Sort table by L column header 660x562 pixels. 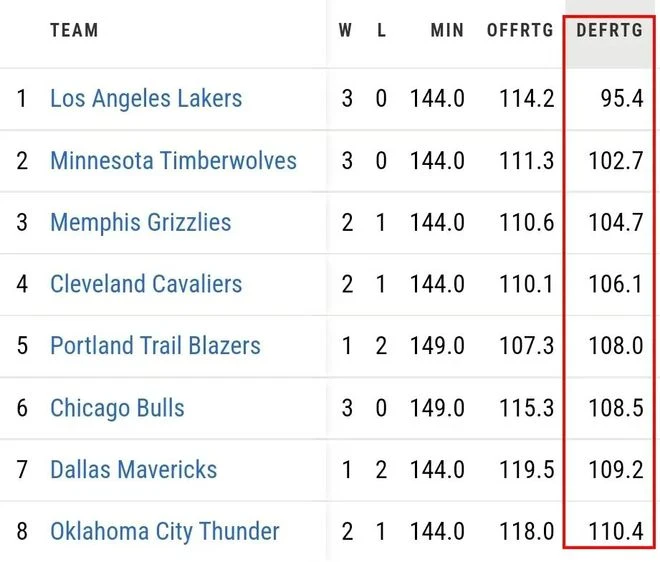pos(381,30)
